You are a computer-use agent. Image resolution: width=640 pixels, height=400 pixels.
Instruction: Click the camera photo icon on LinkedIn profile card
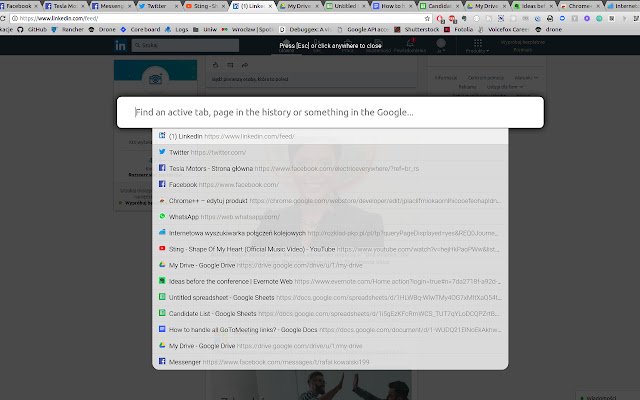click(156, 79)
